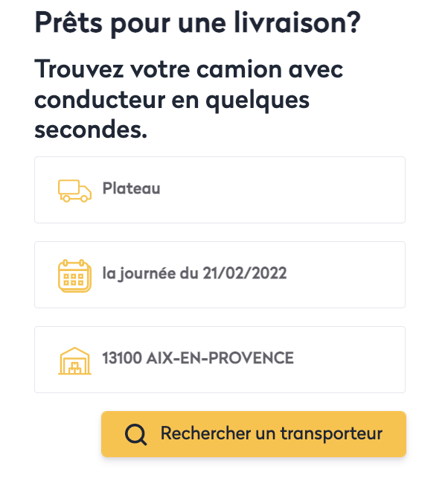Open the delivery date picker field
The width and height of the screenshot is (448, 487).
click(x=220, y=275)
